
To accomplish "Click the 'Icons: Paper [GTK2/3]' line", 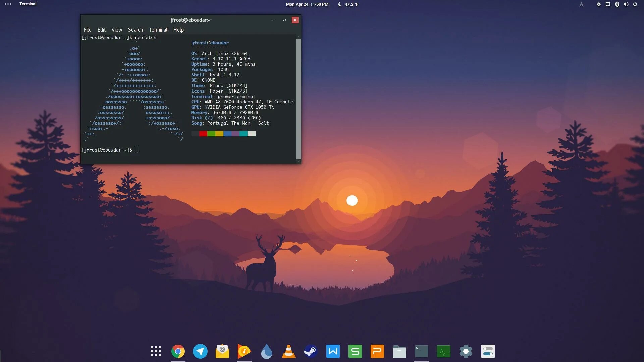I will [x=219, y=91].
